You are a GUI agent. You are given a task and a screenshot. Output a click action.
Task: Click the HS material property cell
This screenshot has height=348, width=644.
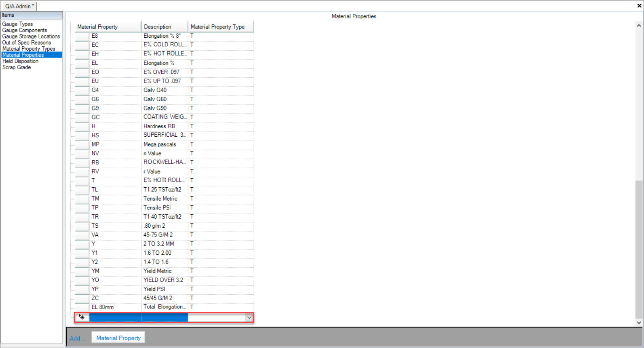(x=115, y=135)
